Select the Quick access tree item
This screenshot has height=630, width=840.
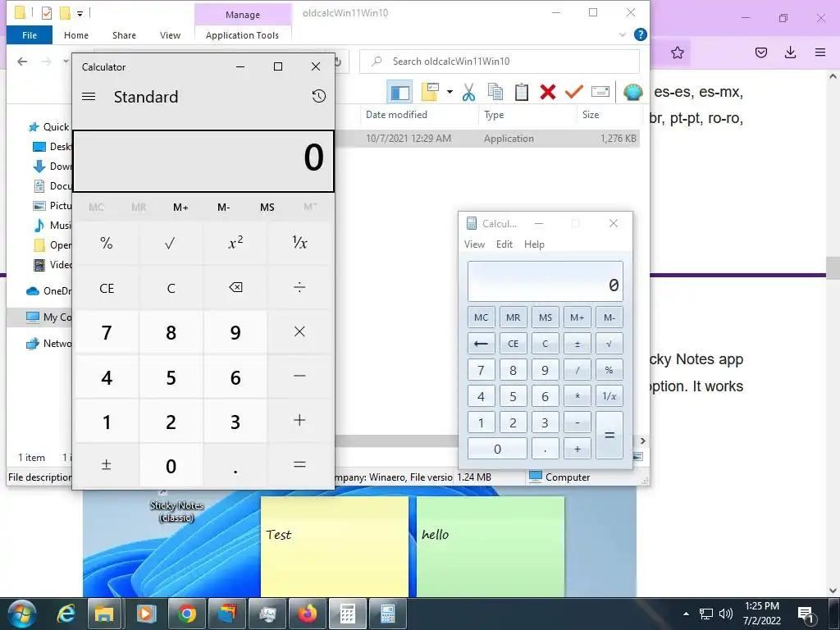(48, 127)
